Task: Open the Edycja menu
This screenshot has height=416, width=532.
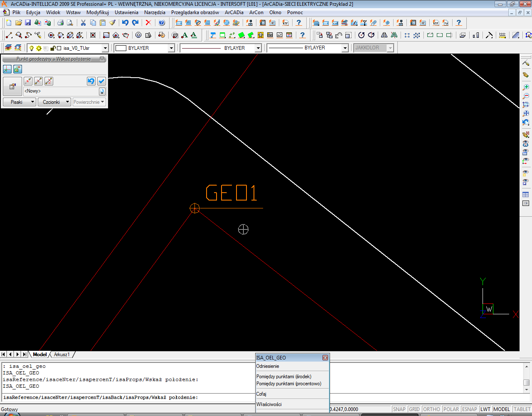Action: (33, 12)
